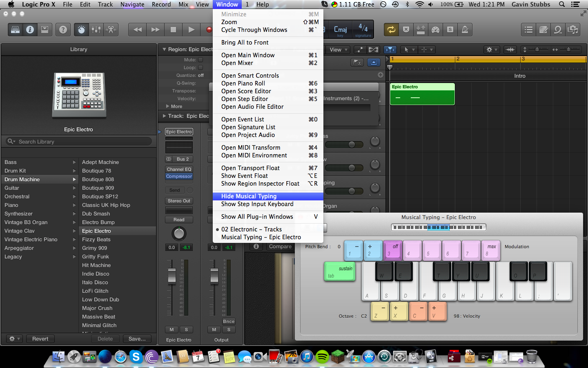Select Open Mixer in Window menu
This screenshot has width=588, height=368.
[x=268, y=63]
